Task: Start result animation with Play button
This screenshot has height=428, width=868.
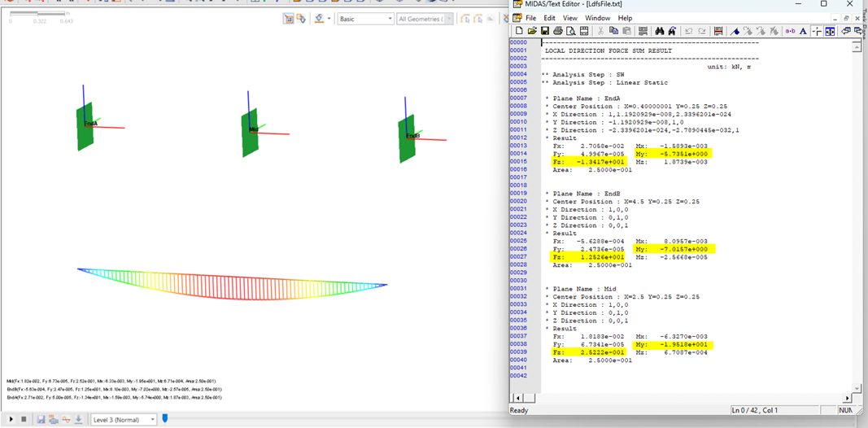Action: pyautogui.click(x=11, y=420)
